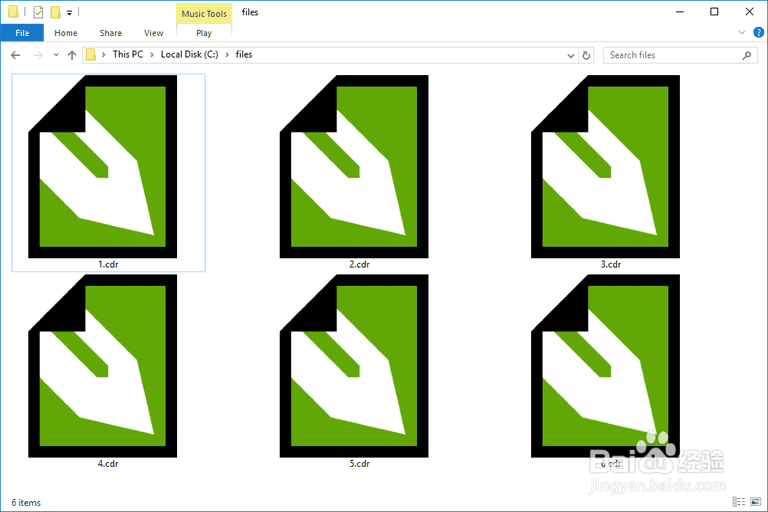
Task: Switch to details view layout
Action: click(x=739, y=502)
